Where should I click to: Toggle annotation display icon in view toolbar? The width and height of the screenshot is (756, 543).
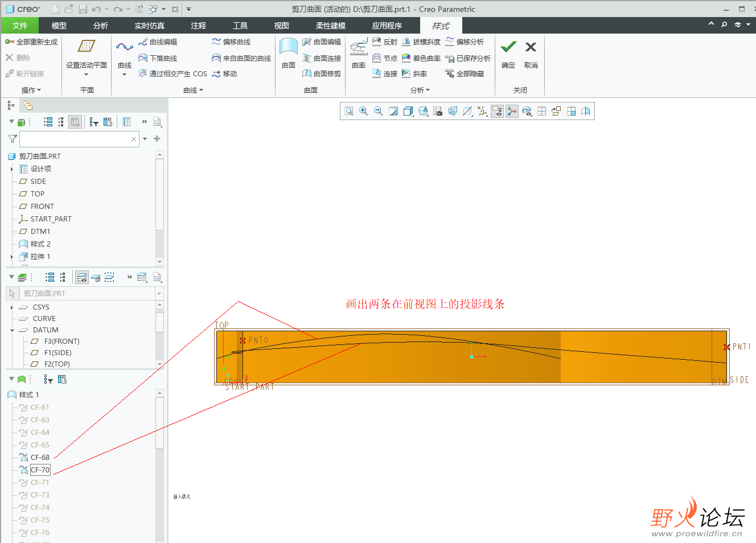pos(497,112)
